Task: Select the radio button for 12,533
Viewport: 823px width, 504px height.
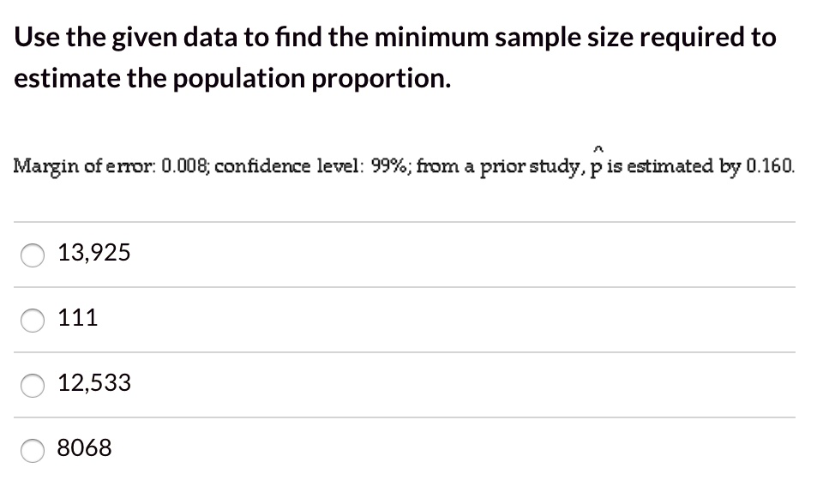Action: pos(33,386)
